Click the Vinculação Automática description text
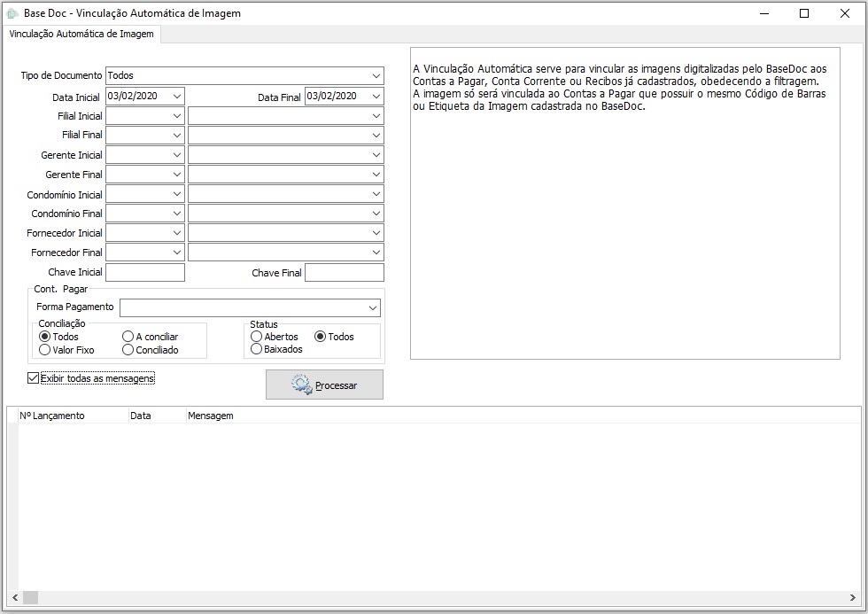Viewport: 868px width, 614px height. 619,88
